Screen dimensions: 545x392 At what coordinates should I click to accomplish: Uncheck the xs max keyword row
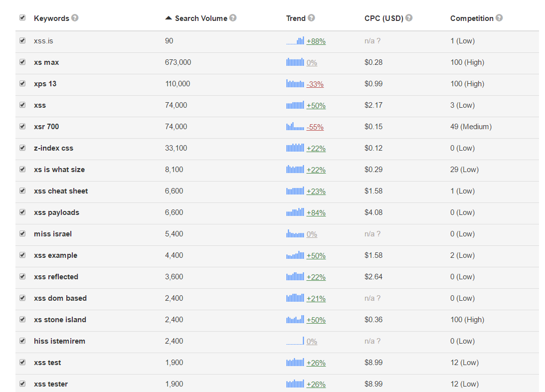pos(22,62)
